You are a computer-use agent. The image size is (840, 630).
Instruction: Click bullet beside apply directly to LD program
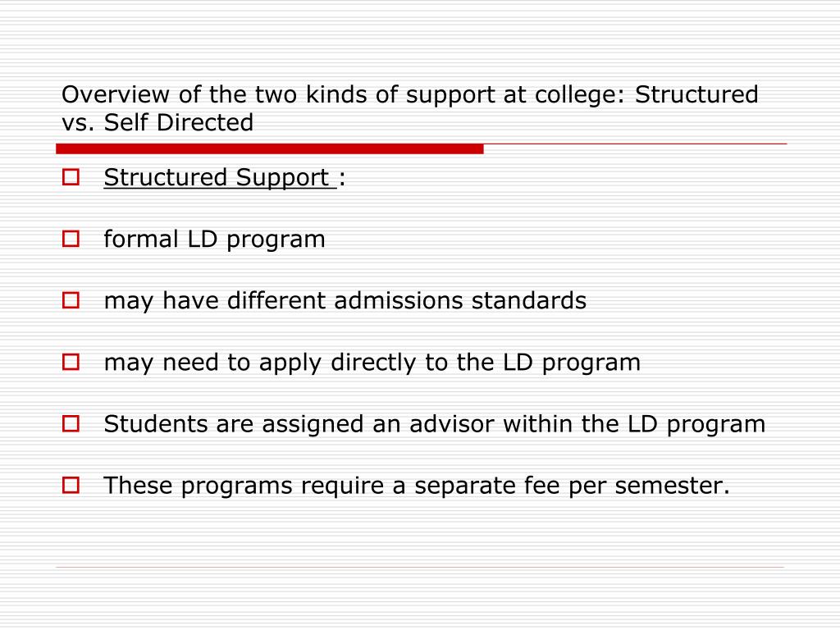71,362
